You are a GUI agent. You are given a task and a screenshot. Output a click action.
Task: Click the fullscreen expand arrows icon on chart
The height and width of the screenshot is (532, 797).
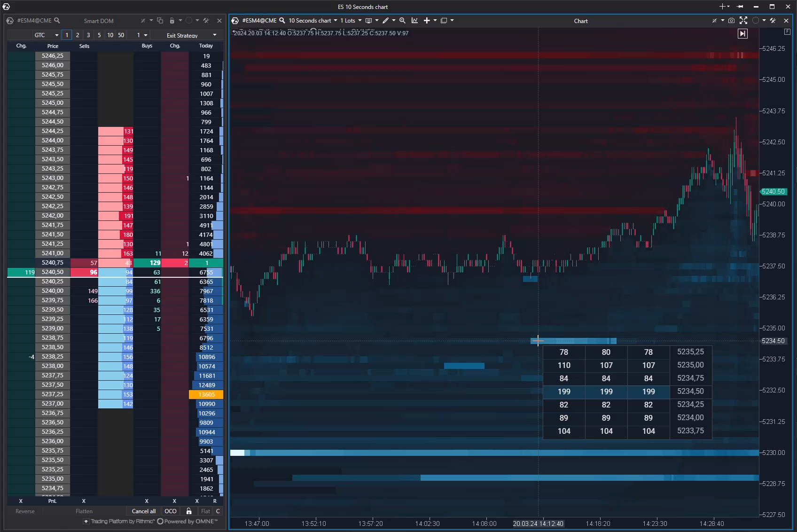[x=743, y=21]
